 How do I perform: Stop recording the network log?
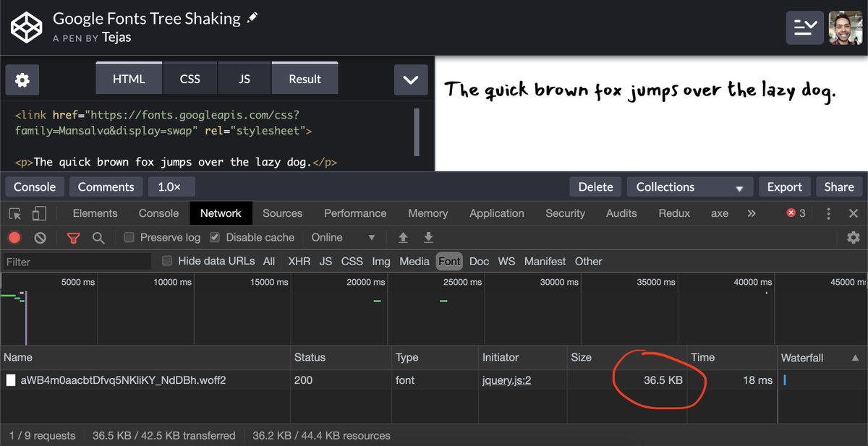click(x=14, y=237)
